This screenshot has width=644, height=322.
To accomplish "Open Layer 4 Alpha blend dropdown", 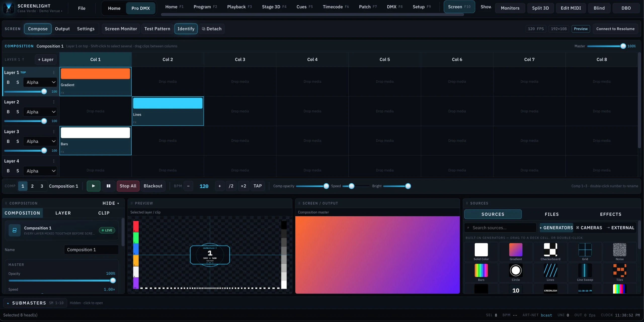I will point(40,171).
